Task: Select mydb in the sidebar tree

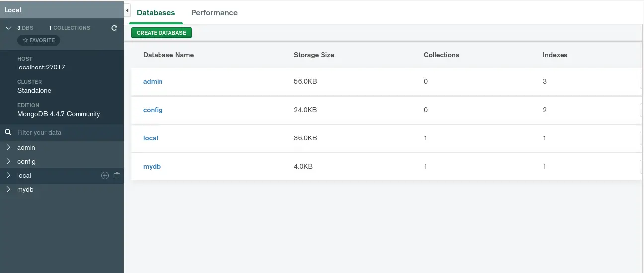Action: coord(25,189)
